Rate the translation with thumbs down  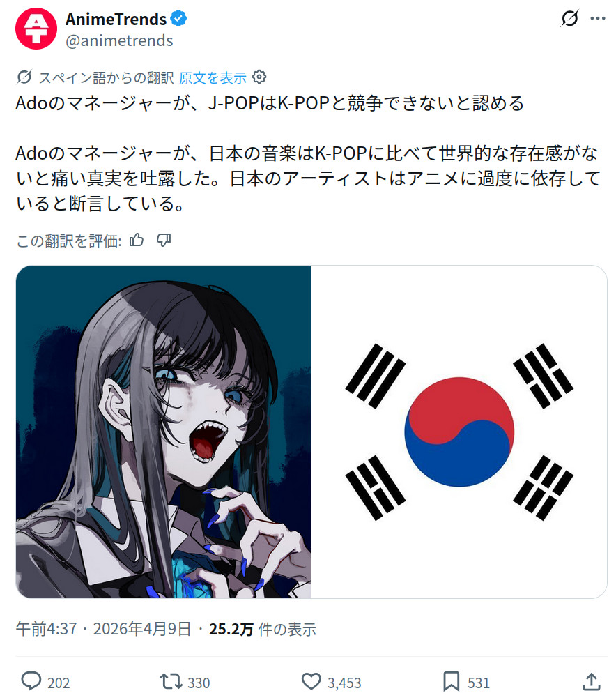click(164, 240)
